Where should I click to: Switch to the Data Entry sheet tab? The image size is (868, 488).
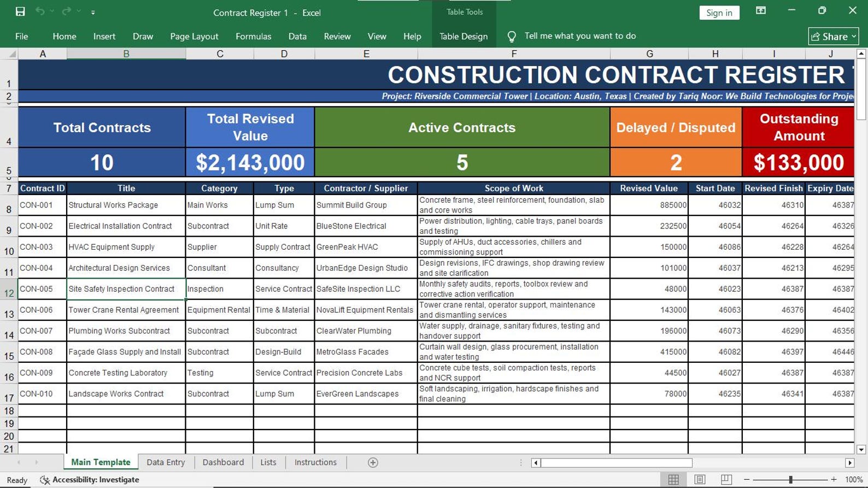[x=166, y=462]
